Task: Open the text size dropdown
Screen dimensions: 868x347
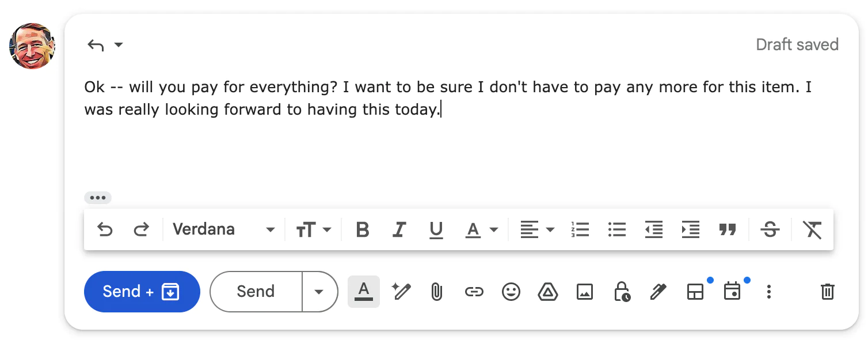Action: coord(314,229)
